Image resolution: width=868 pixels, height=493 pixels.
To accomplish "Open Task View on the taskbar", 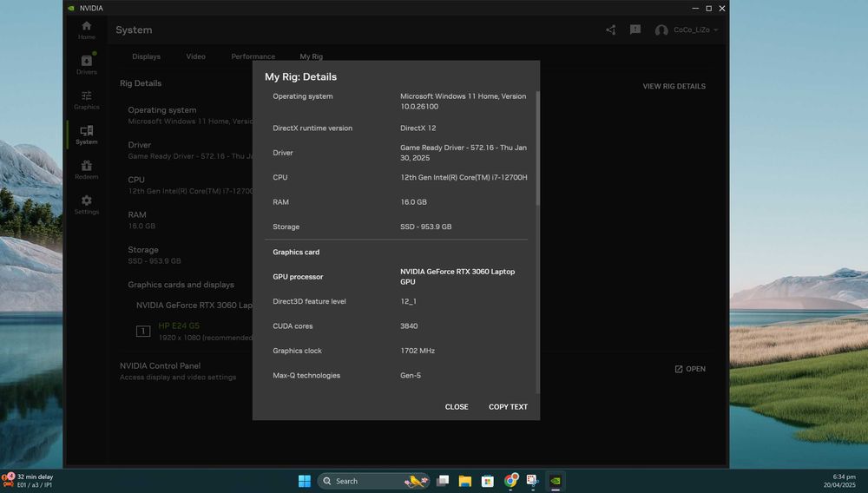I will [x=443, y=481].
